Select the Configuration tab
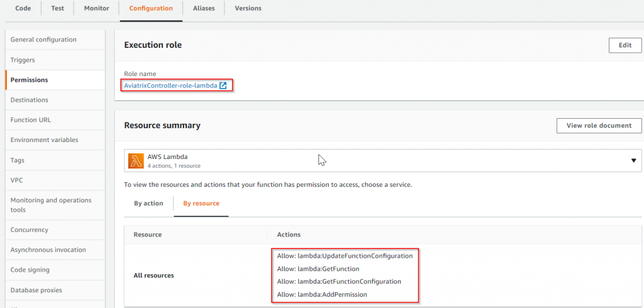Viewport: 644px width, 308px height. point(151,8)
